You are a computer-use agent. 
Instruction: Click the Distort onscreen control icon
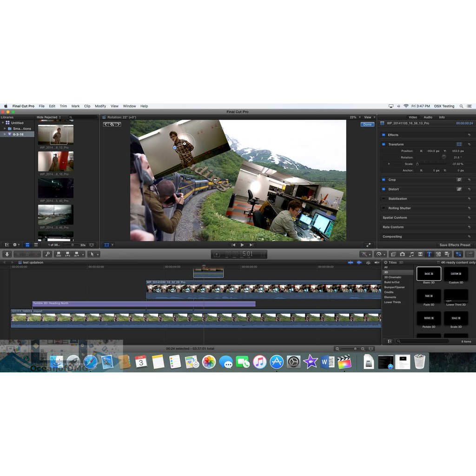[459, 189]
